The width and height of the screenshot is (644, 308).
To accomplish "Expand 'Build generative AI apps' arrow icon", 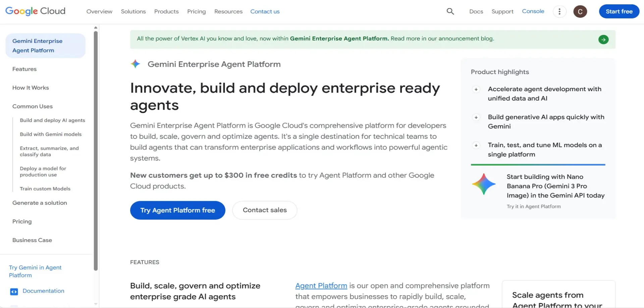I will coord(476,117).
